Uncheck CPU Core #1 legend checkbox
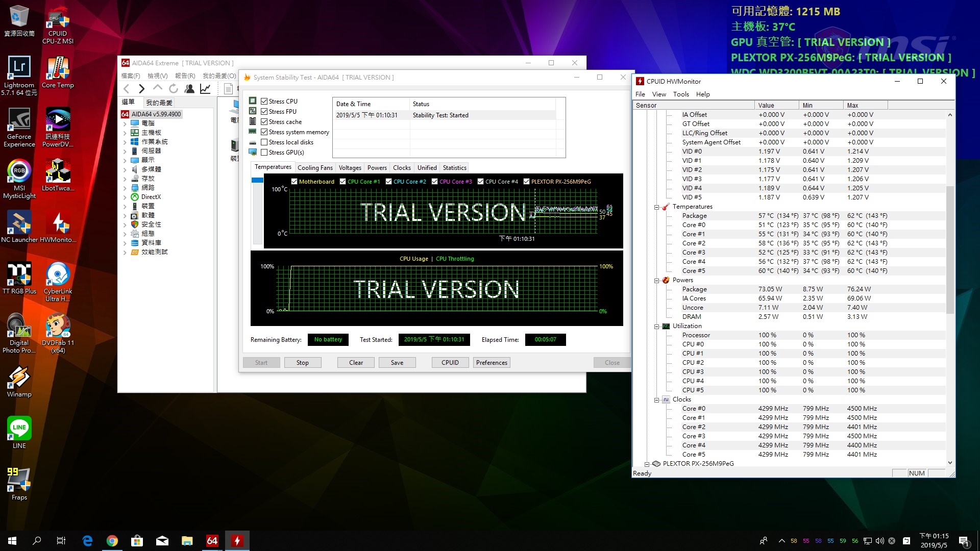This screenshot has width=980, height=551. pyautogui.click(x=343, y=181)
